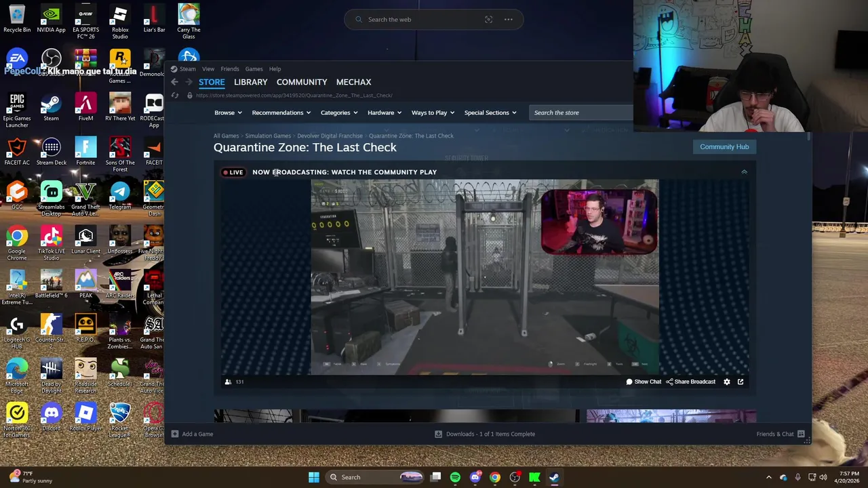Open Friends & Chat panel icon
Screen dimensions: 868x488
pos(801,434)
